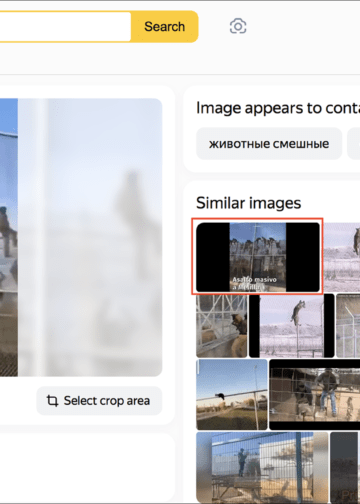Screen dimensions: 360x504
Task: Open thumbnail of man in jeans behind wire
Action: (x=315, y=395)
